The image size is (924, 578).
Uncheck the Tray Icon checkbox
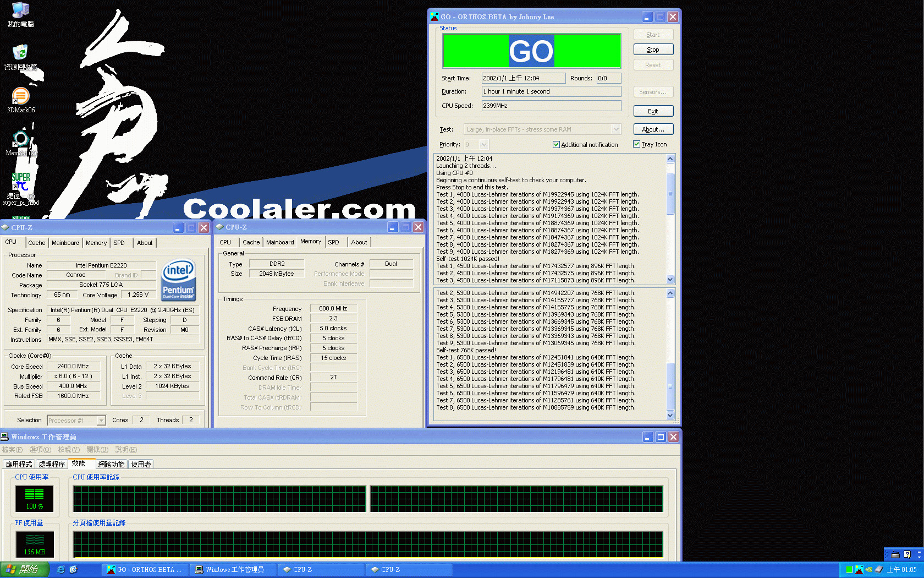[636, 144]
